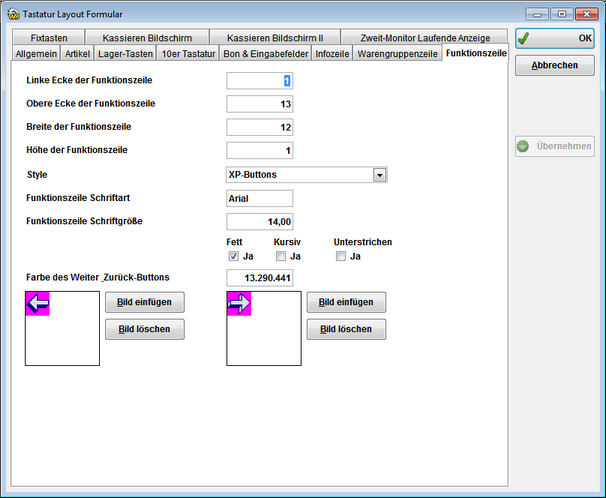The image size is (606, 498).
Task: Switch to the Fixtasten tab
Action: [49, 38]
